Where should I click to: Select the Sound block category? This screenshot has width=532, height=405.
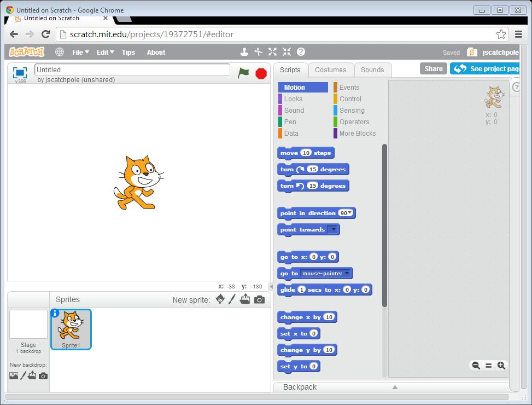click(x=294, y=111)
